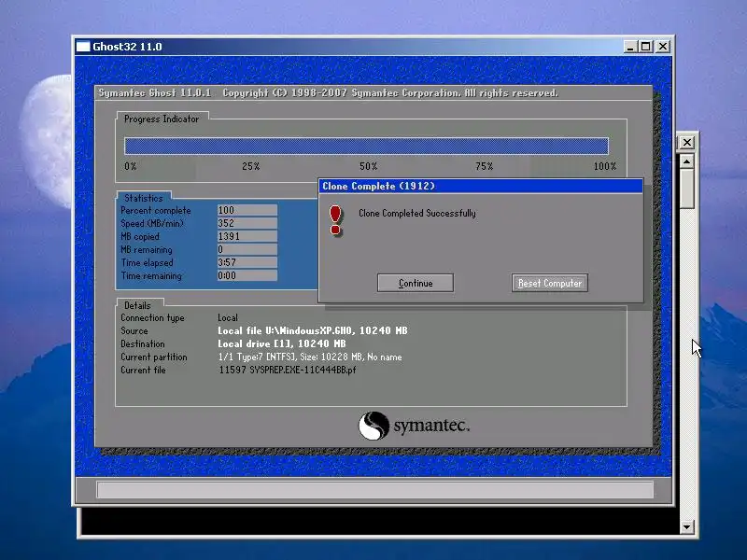Click the background window scroll up arrow
The image size is (747, 560).
point(686,161)
